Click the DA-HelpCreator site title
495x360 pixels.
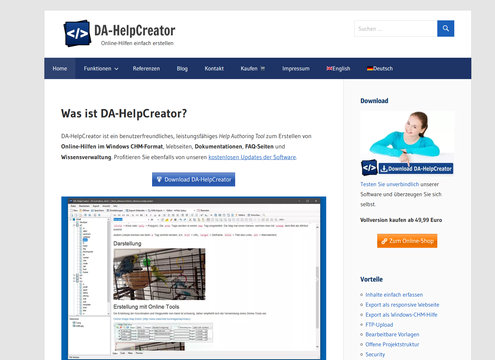pos(135,30)
